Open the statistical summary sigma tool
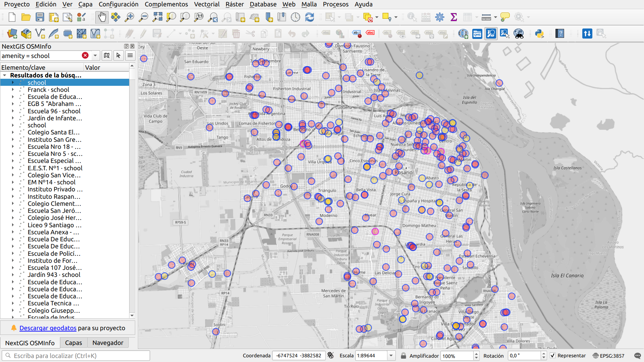Screen dimensions: 644x362 click(454, 17)
